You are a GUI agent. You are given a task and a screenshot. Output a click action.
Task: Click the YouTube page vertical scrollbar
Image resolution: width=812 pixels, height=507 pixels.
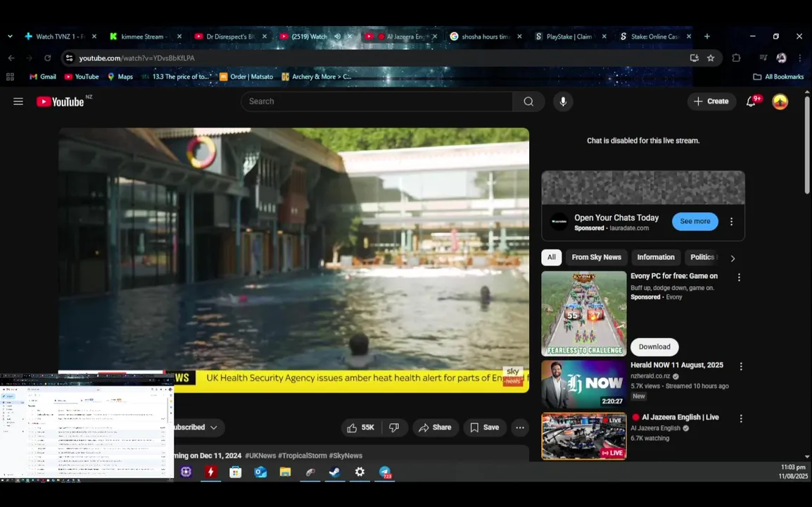[807, 145]
